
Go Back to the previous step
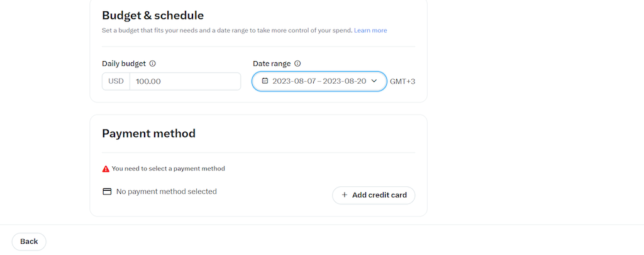(x=29, y=242)
